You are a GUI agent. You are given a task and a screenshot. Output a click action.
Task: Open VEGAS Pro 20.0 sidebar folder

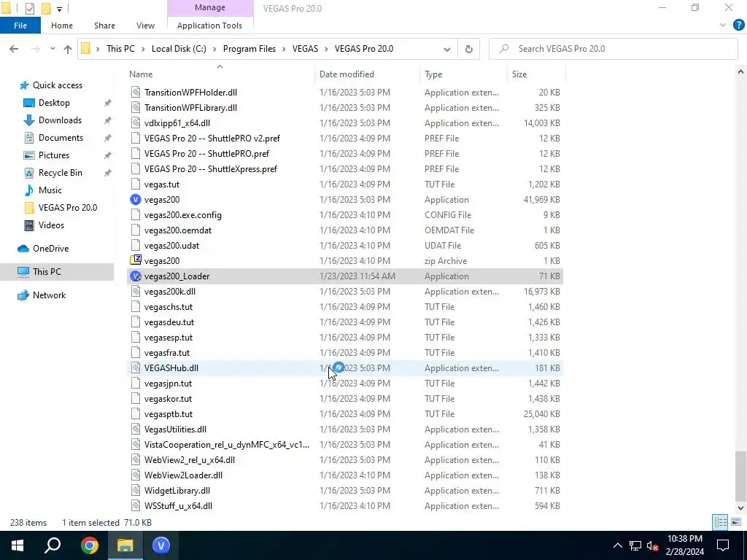68,208
